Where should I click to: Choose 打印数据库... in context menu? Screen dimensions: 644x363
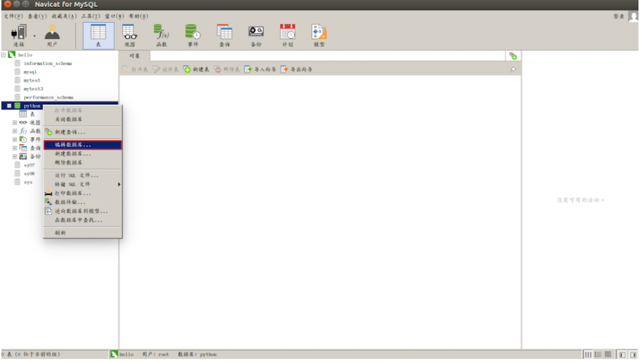[x=82, y=193]
